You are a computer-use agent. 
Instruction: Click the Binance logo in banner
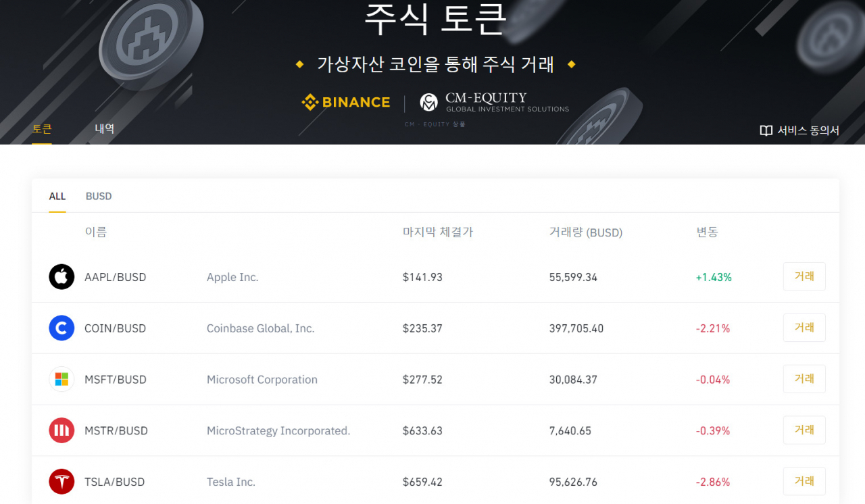346,103
